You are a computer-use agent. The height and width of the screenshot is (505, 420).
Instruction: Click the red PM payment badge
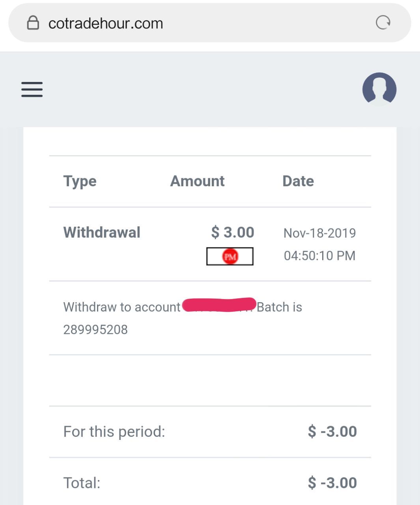pyautogui.click(x=230, y=256)
